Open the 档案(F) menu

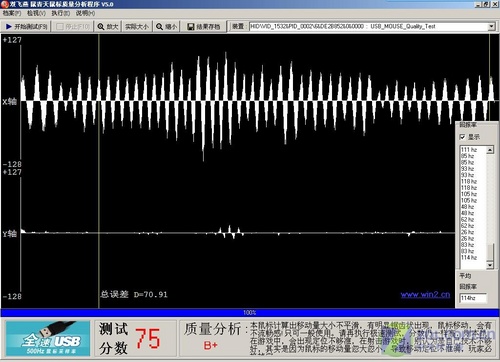coord(12,13)
